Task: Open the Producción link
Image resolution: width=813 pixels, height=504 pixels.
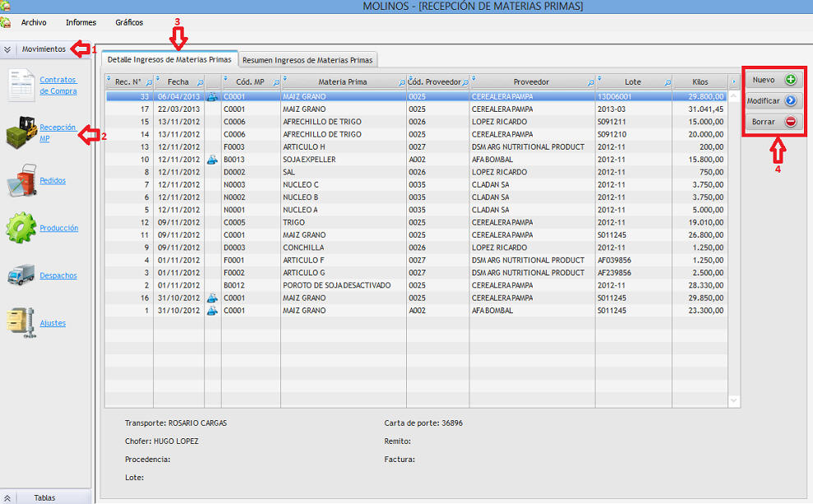Action: point(59,228)
